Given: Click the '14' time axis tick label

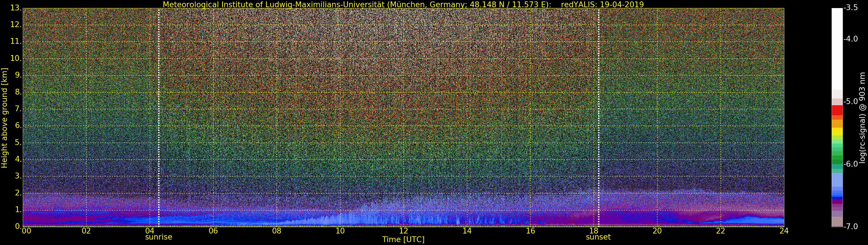Looking at the screenshot, I should pyautogui.click(x=467, y=231).
